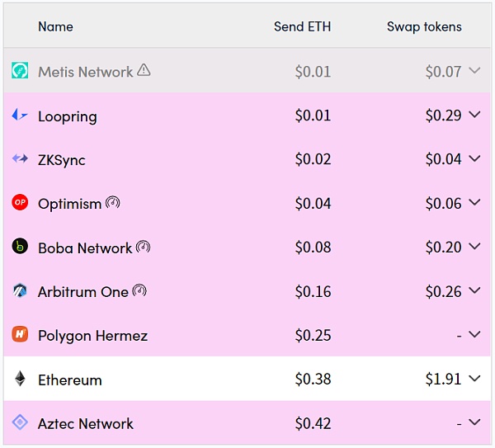Sort by the Swap tokens column header
Viewport: 495px width, 448px height.
[424, 26]
